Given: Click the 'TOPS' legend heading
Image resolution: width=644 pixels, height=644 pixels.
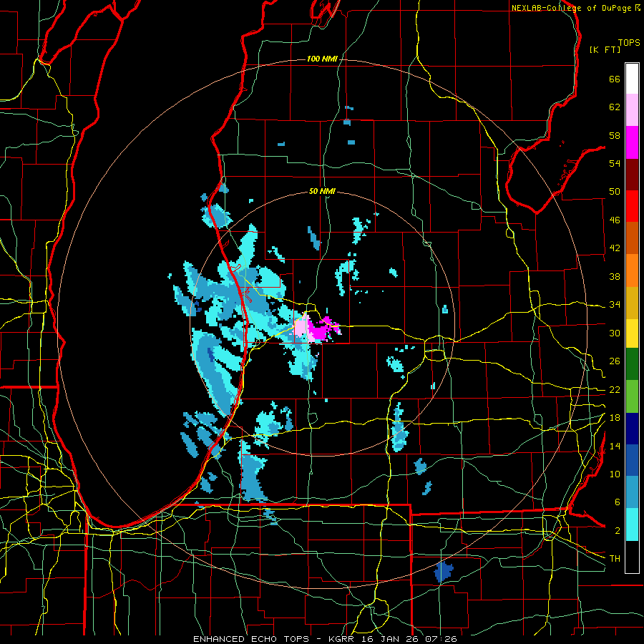Looking at the screenshot, I should coord(629,43).
